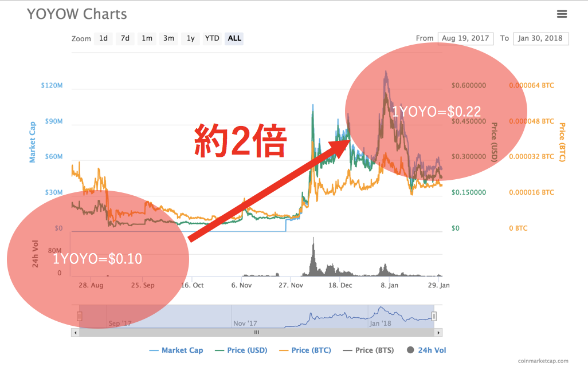
Task: Click the navigator scroll left arrow
Action: 76,333
